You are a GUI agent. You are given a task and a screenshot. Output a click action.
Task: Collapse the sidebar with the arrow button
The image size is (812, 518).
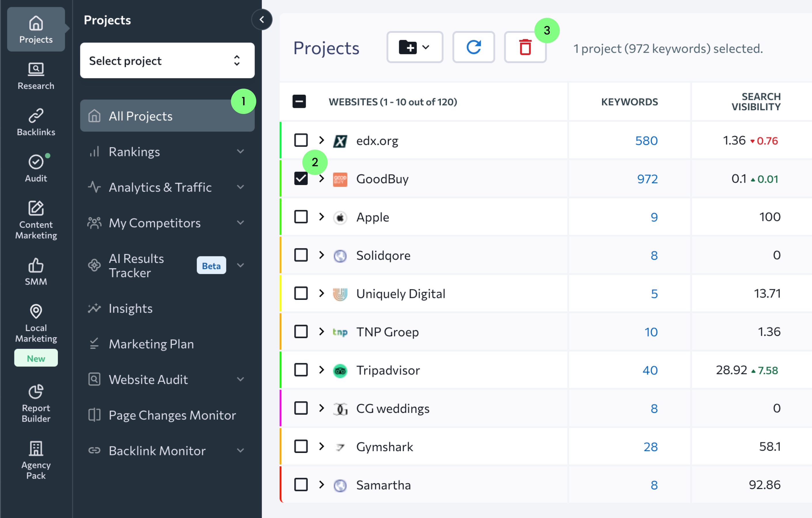262,20
